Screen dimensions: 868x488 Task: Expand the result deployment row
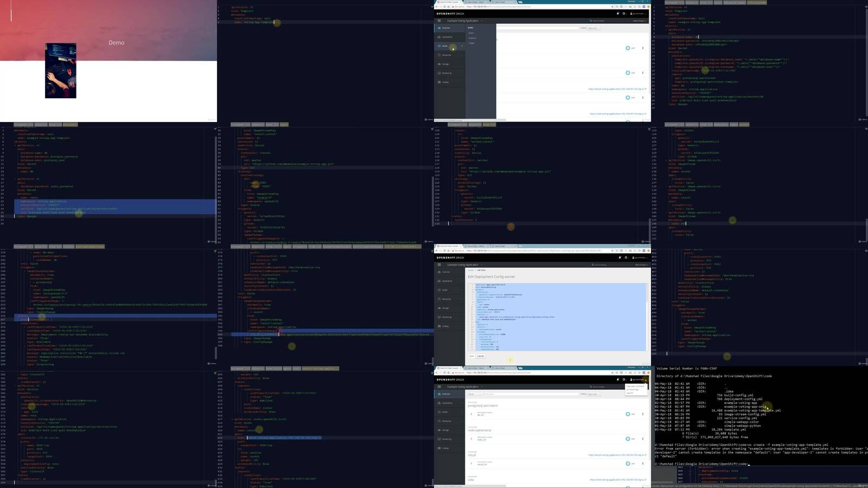pyautogui.click(x=471, y=464)
